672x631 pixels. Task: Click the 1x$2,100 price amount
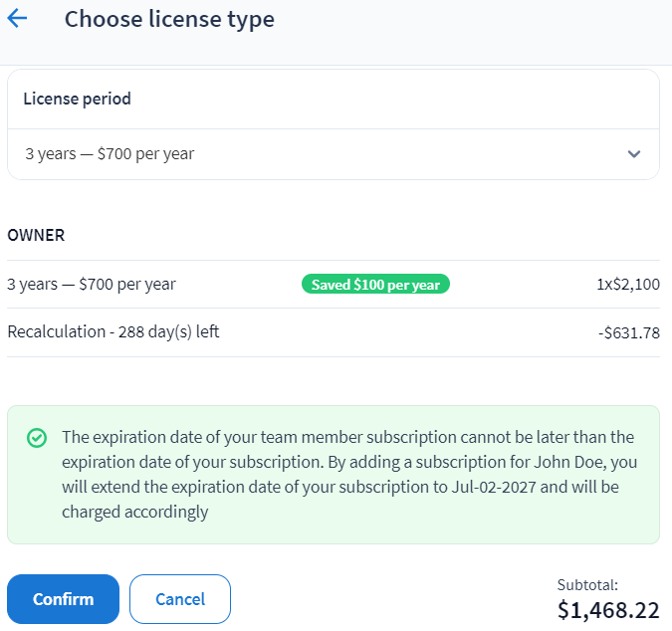click(627, 285)
